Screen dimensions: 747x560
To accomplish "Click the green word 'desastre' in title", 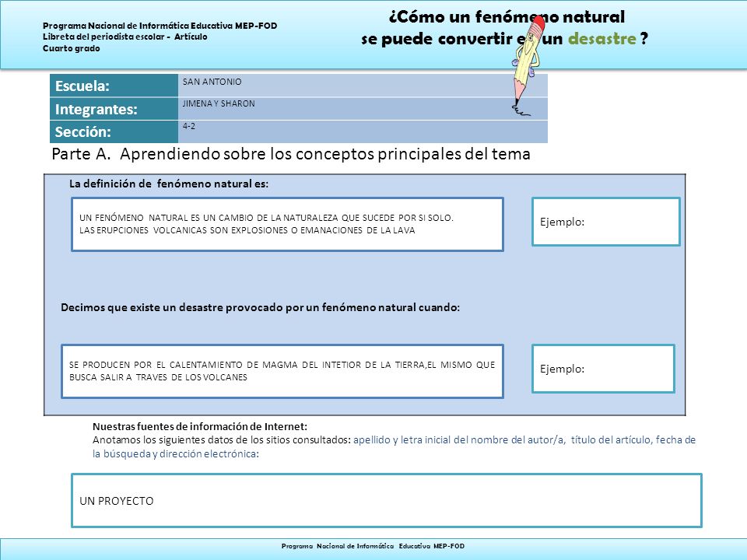I will click(601, 38).
